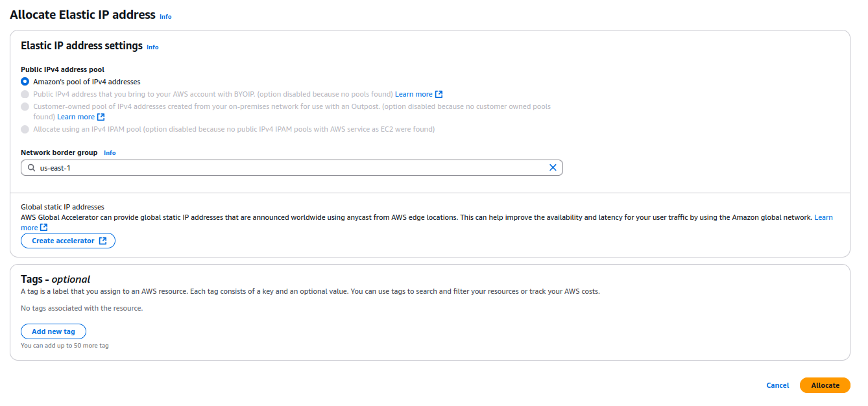Click external link icon after customer-owned pool Learn more
Image resolution: width=868 pixels, height=406 pixels.
coord(101,117)
